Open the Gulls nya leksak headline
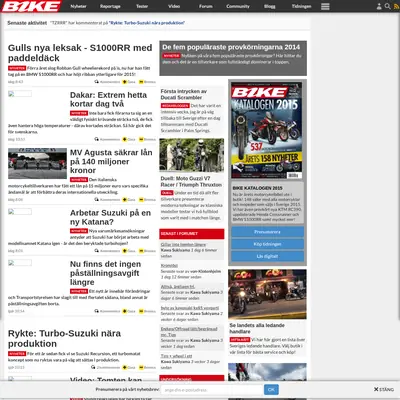This screenshot has width=400, height=400. [80, 53]
